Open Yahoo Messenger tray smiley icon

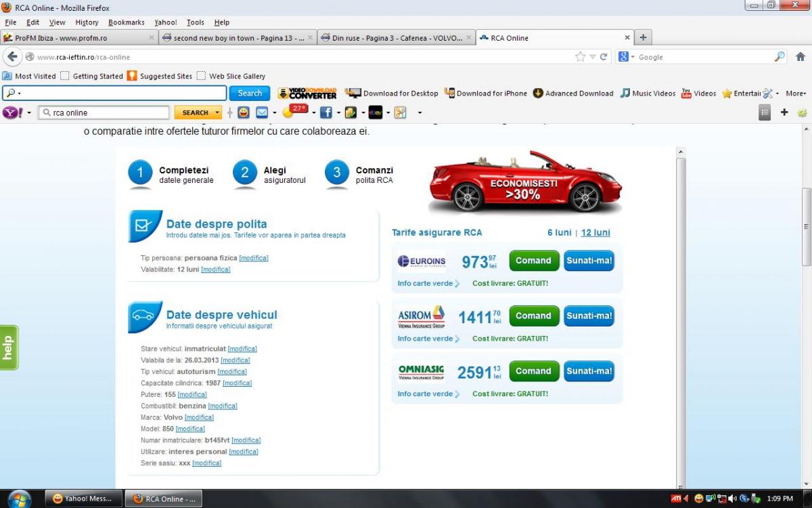(699, 499)
